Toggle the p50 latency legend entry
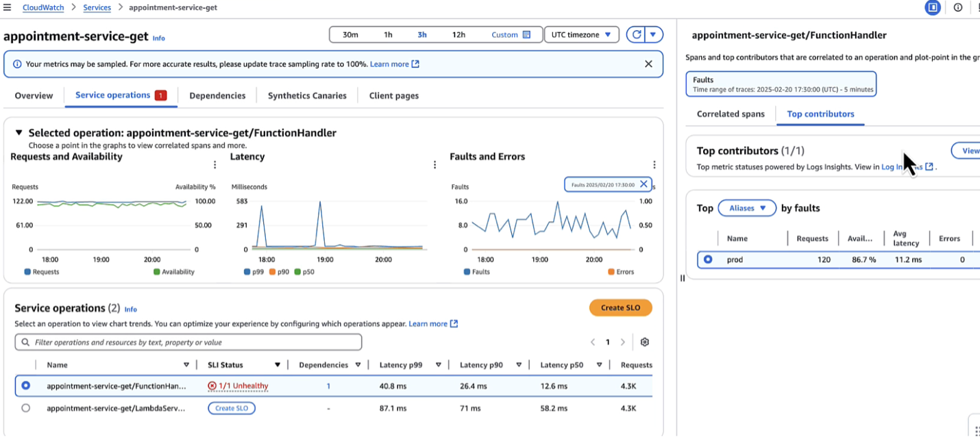Image resolution: width=980 pixels, height=439 pixels. 304,272
